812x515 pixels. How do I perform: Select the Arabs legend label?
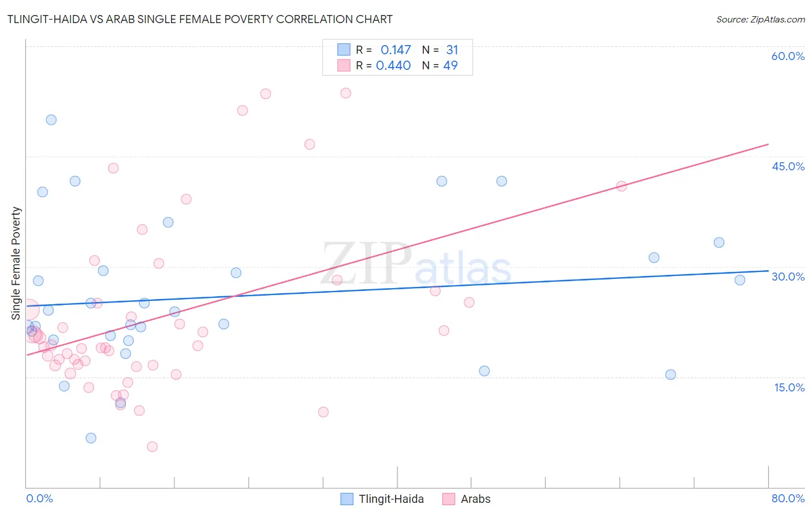click(476, 499)
